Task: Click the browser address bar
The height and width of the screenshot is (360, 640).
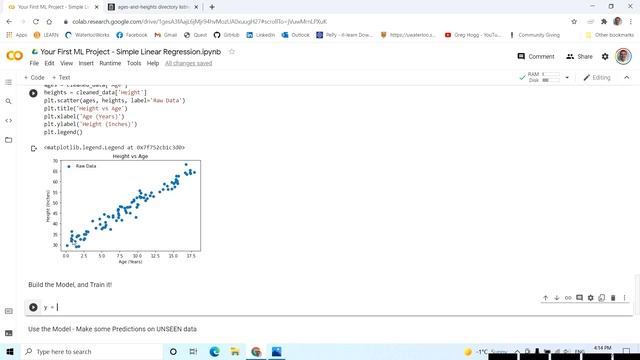Action: pos(314,22)
